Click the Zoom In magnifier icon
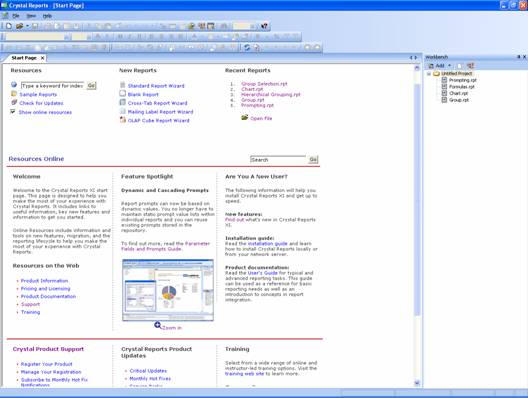Screen dimensions: 528x398 point(158,325)
